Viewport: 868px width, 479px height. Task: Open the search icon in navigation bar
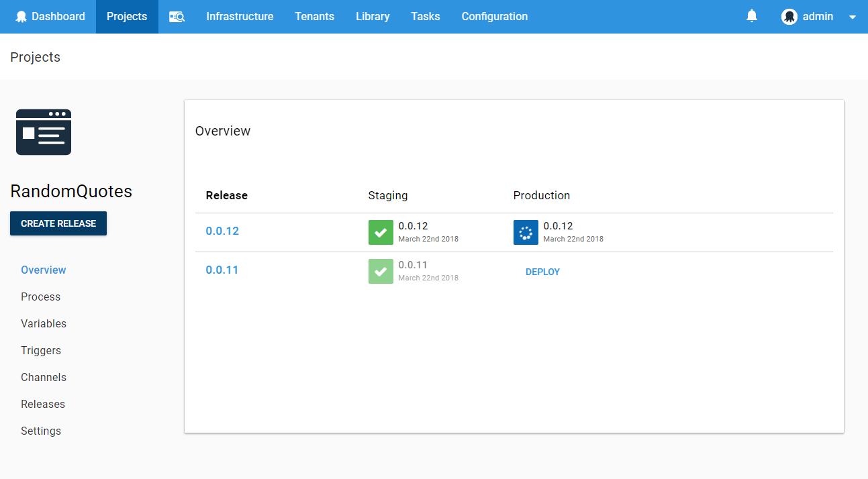pyautogui.click(x=177, y=16)
